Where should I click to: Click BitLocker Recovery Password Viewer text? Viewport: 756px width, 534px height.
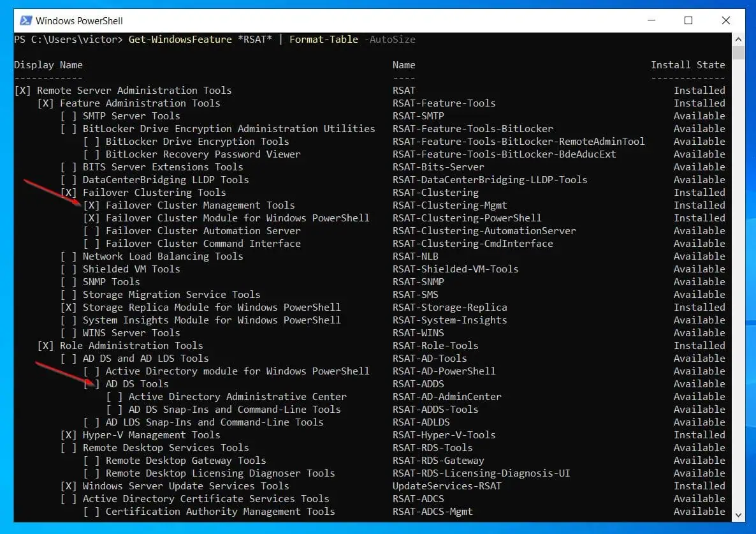pyautogui.click(x=203, y=154)
